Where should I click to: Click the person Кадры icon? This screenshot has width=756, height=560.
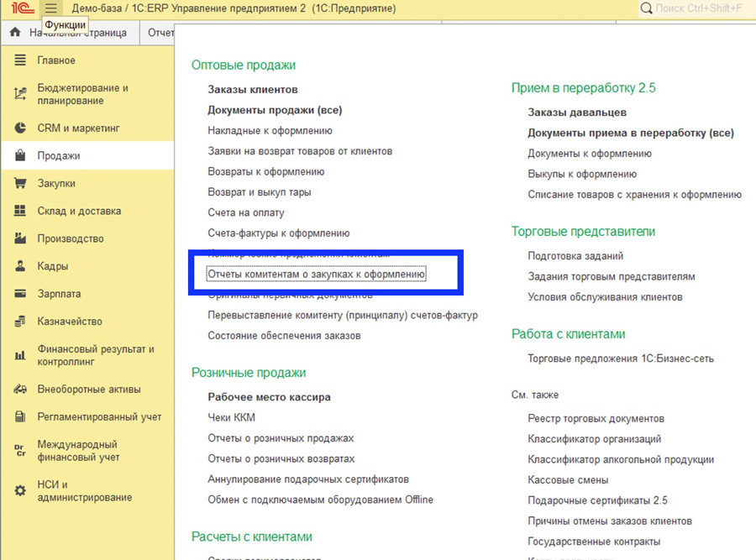click(x=20, y=267)
